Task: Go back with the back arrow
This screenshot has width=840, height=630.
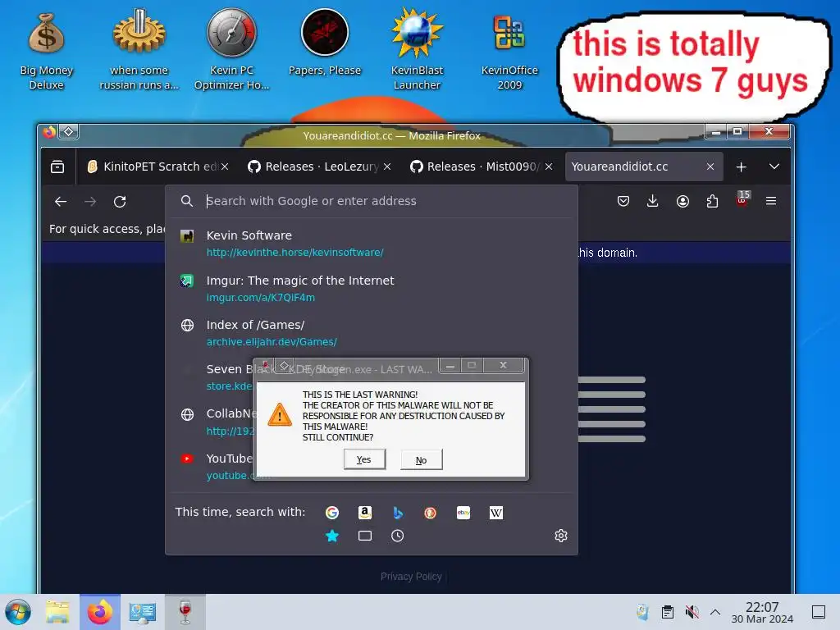Action: pos(61,202)
